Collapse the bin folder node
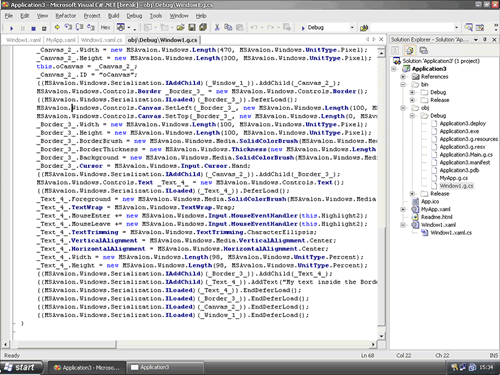The height and width of the screenshot is (375, 500). point(403,85)
